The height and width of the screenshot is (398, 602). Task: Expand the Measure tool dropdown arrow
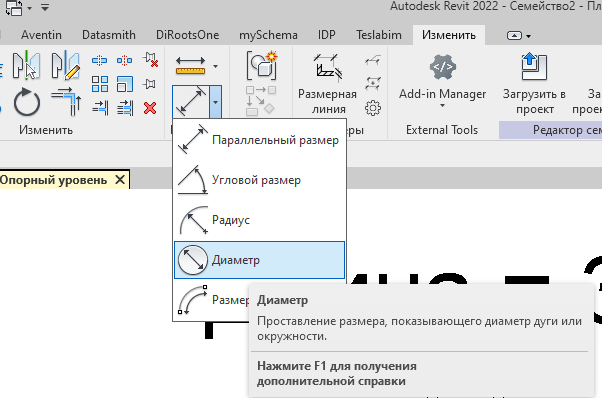pyautogui.click(x=215, y=66)
